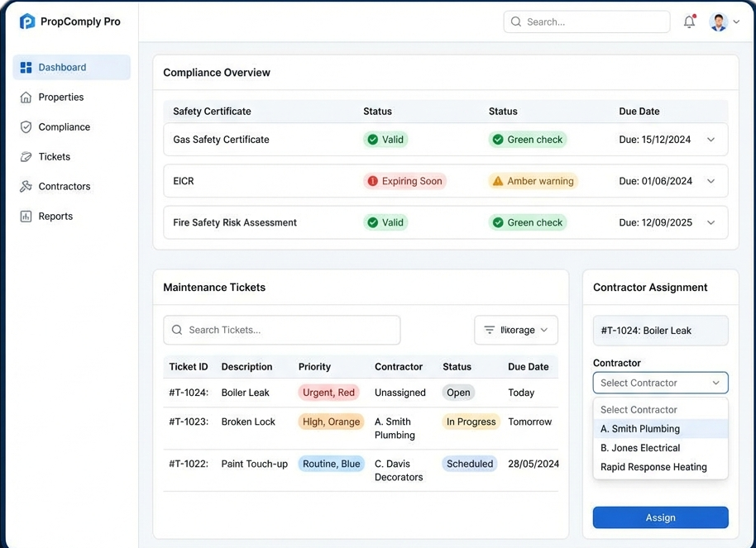Open the ticket filter dropdown
Screen dimensions: 756x548
pos(516,330)
